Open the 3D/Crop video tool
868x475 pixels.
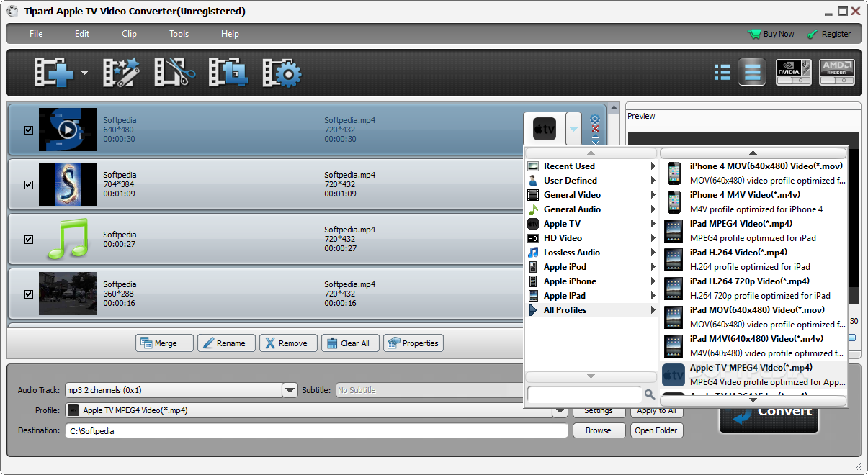pos(228,73)
